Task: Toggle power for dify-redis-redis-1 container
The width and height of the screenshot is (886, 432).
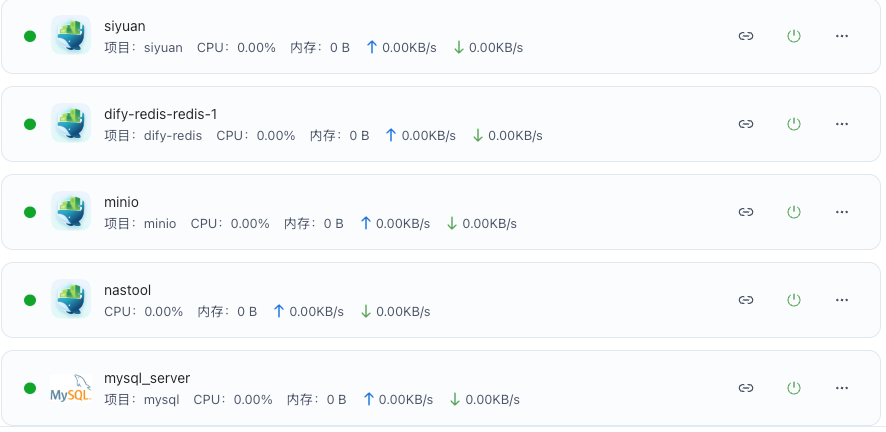Action: pyautogui.click(x=794, y=124)
